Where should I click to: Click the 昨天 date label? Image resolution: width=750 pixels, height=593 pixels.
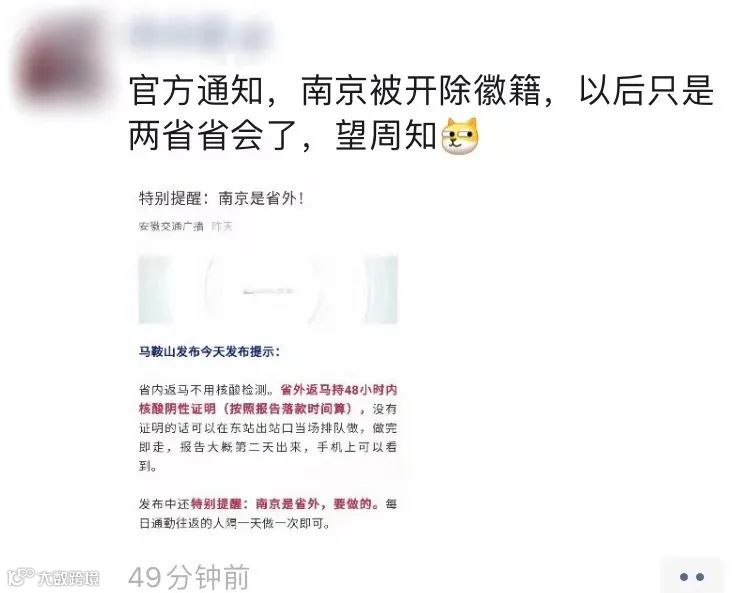pos(222,226)
